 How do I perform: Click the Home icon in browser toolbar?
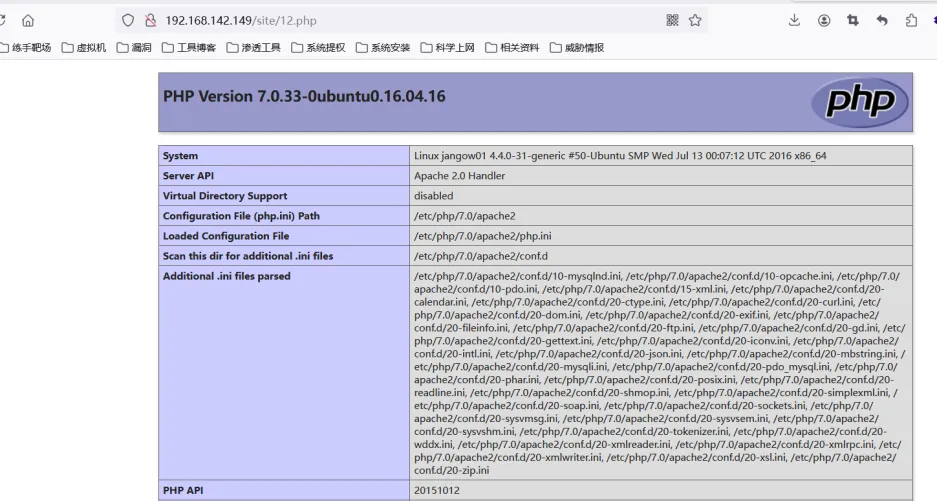tap(27, 21)
